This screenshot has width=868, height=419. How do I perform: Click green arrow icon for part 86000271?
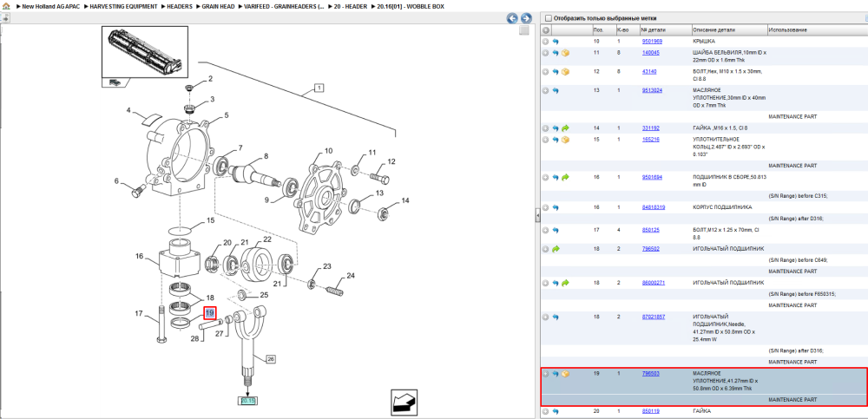pyautogui.click(x=566, y=284)
